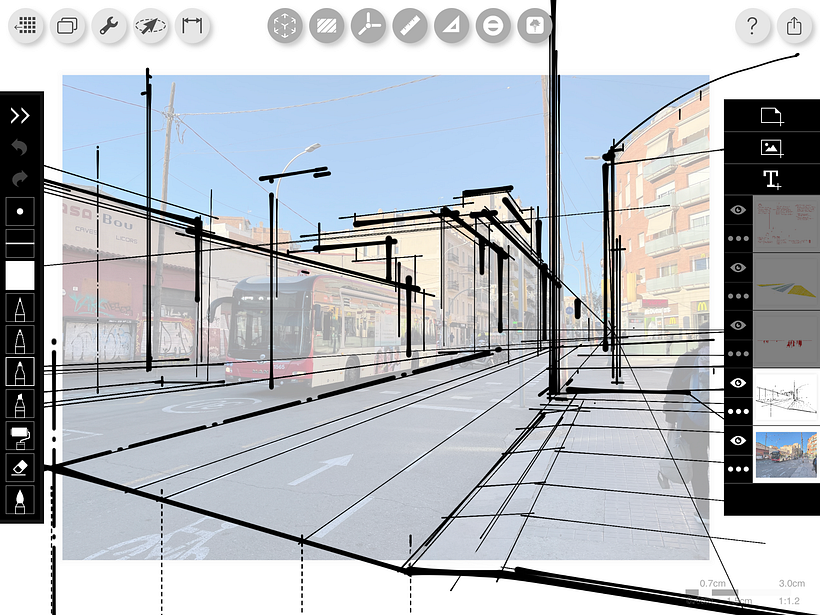Image resolution: width=820 pixels, height=615 pixels.
Task: Open options dots for street photo layer
Action: (738, 469)
